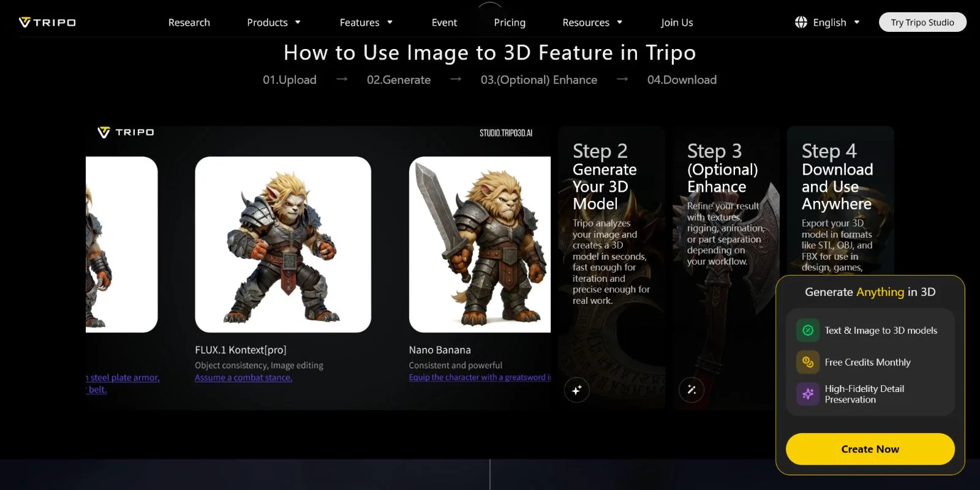Select the 01.Upload step
980x490 pixels.
[x=290, y=80]
